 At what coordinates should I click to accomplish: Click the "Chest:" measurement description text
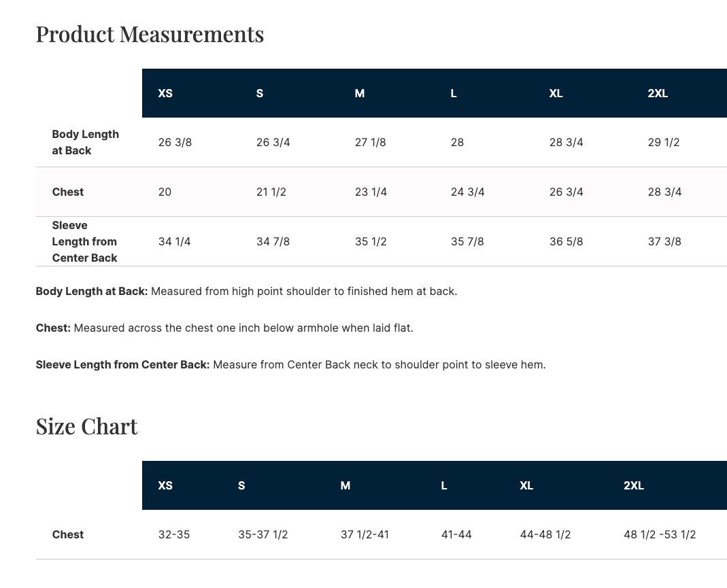pyautogui.click(x=224, y=328)
